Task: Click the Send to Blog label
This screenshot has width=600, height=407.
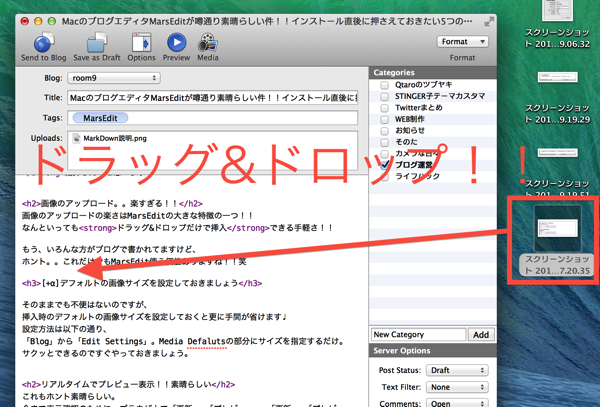Action: (44, 58)
